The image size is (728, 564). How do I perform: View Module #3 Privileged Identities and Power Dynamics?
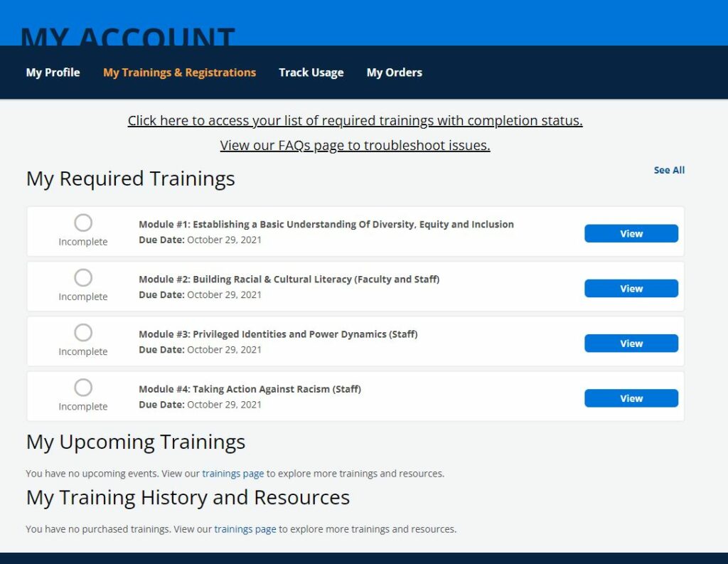[x=631, y=343]
